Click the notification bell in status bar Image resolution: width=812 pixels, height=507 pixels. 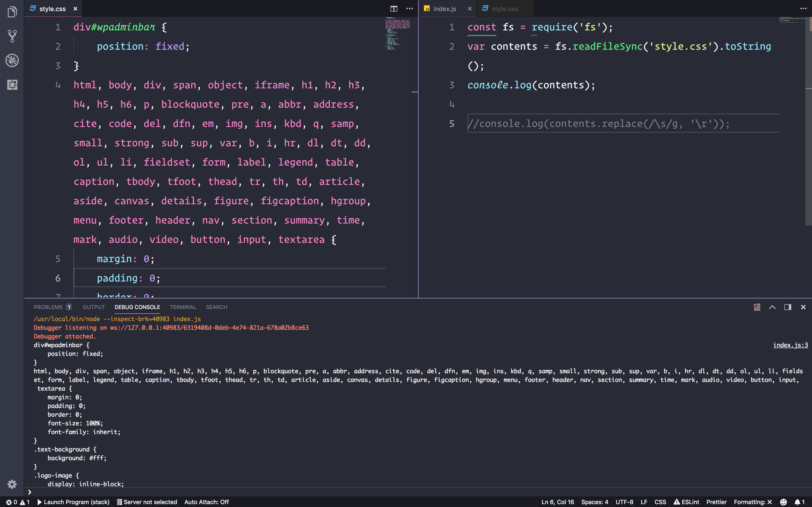800,502
